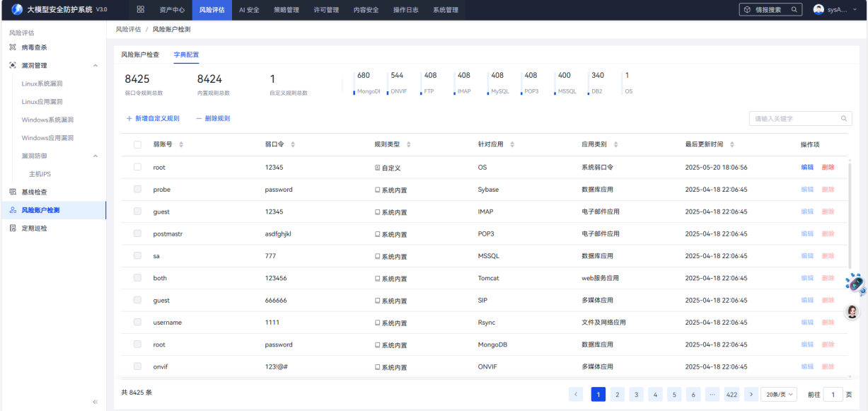Switch to the 风险账户检查 tab
This screenshot has height=411, width=868.
(x=140, y=54)
